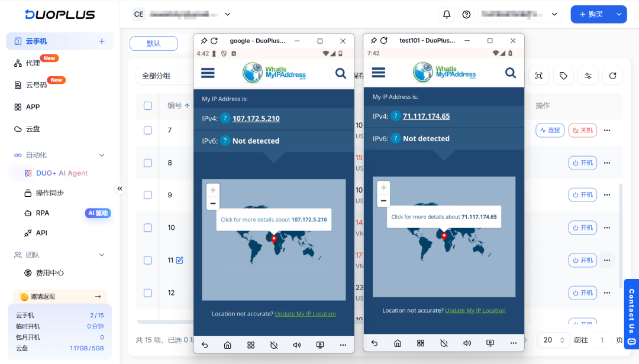Viewport: 639px width, 364px height.
Task: Tap the back arrow in the test101 window
Action: [x=375, y=343]
